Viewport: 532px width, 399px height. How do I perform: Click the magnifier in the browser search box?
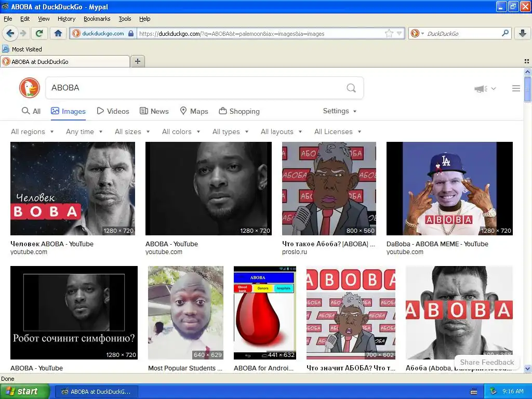[x=505, y=33]
